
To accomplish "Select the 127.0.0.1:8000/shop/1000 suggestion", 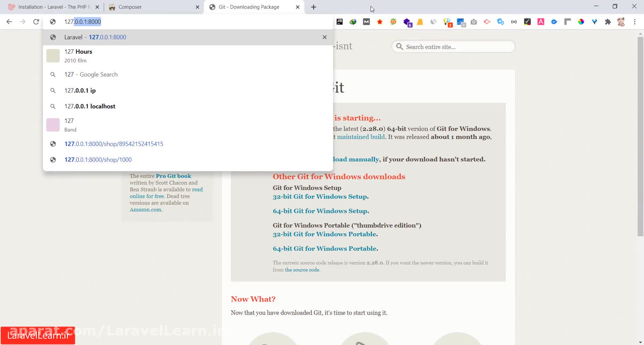I will (x=98, y=160).
